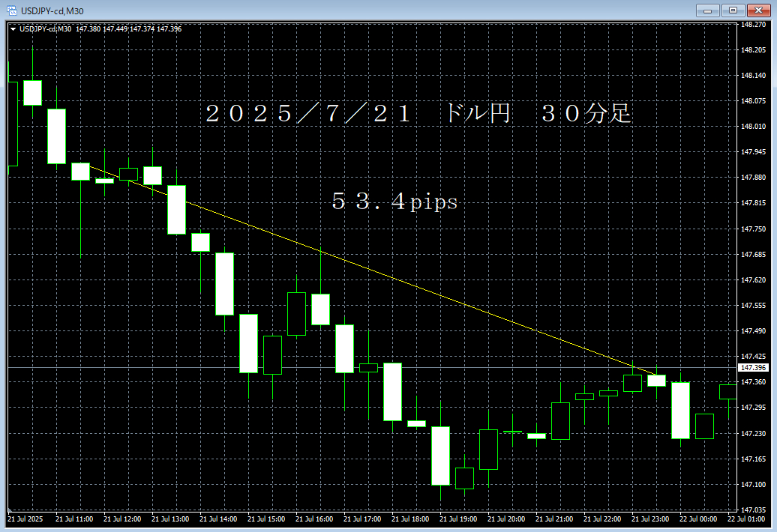
Task: Click the '21 Jul 11:00' time axis label
Action: 74,519
